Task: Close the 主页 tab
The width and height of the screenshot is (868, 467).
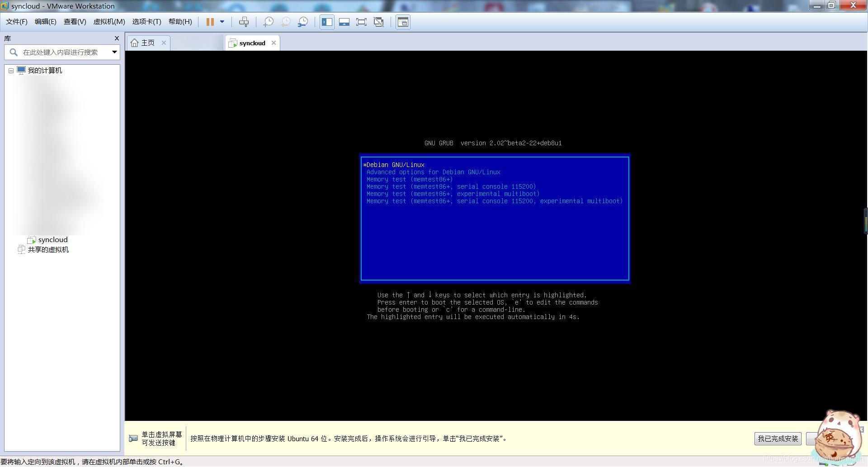Action: pyautogui.click(x=164, y=43)
